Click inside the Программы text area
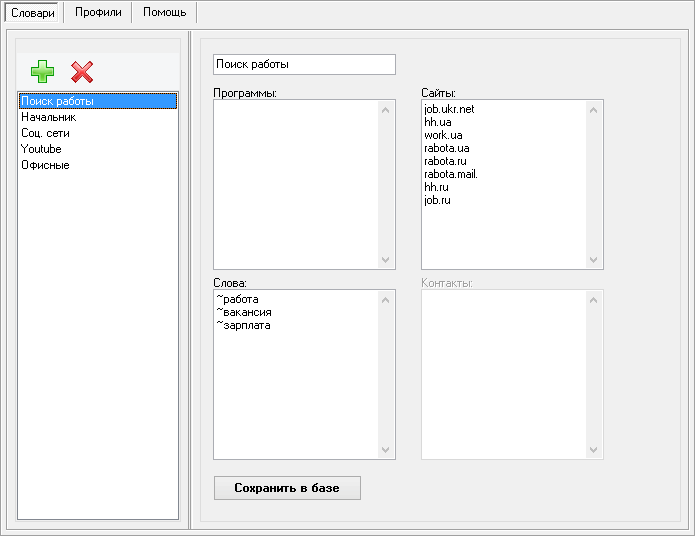 [295, 184]
